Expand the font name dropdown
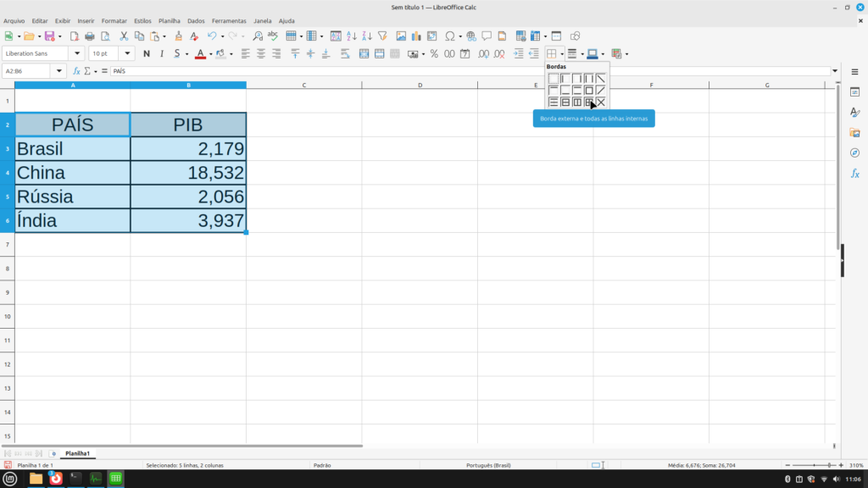Image resolution: width=868 pixels, height=488 pixels. [x=80, y=54]
